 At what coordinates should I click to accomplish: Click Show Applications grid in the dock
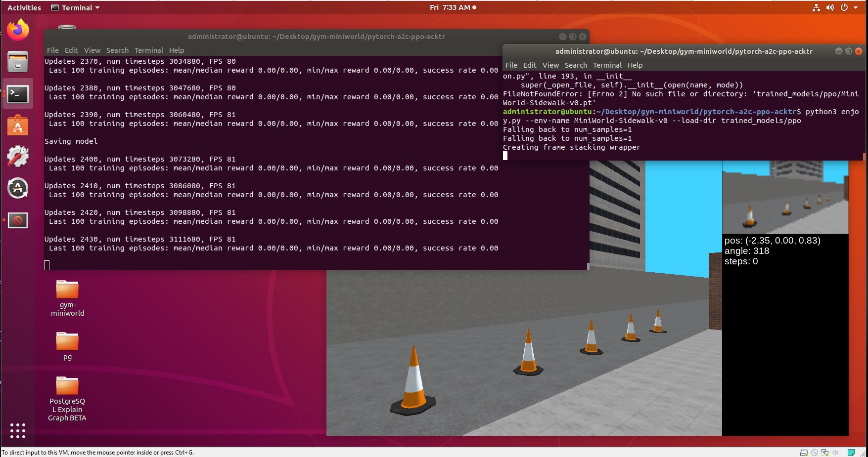[x=17, y=430]
